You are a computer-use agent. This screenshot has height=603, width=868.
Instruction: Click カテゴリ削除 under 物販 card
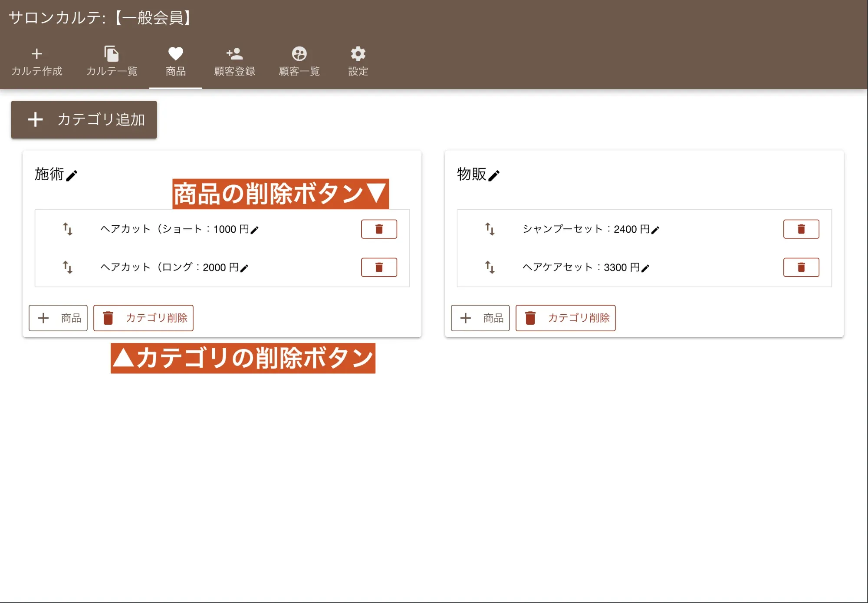pos(566,318)
